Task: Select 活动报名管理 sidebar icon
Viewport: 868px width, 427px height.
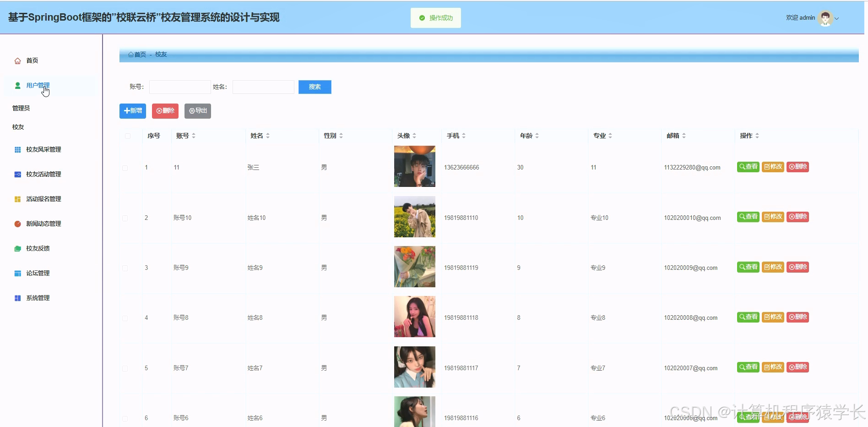Action: (x=17, y=199)
